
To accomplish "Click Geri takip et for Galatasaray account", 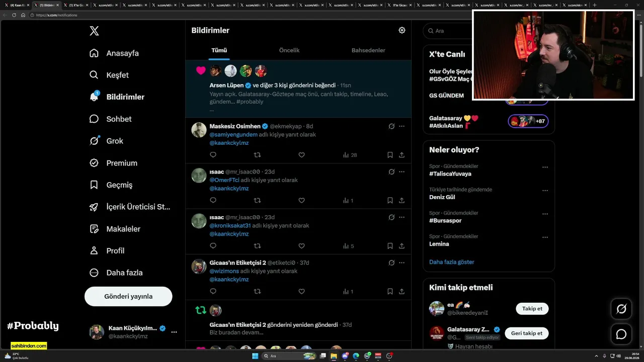I will click(x=527, y=333).
